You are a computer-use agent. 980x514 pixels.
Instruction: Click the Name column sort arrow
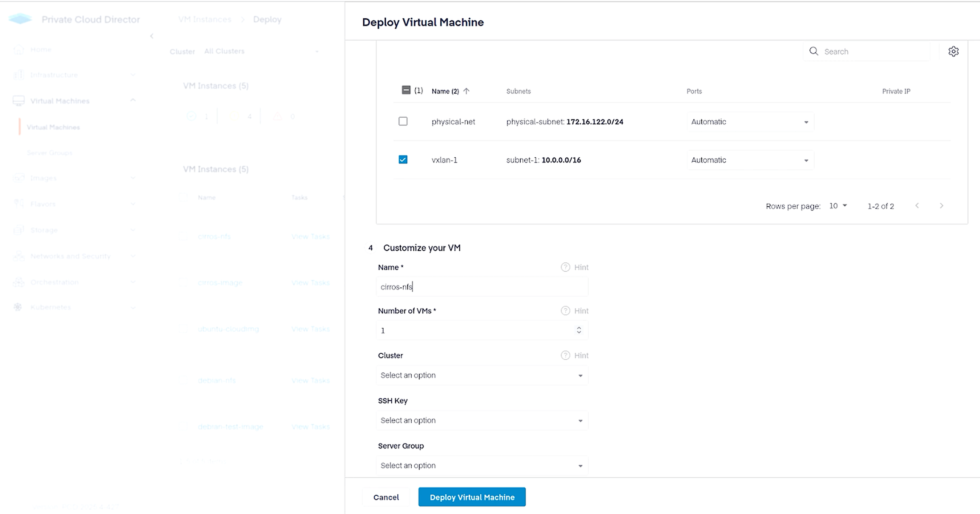[x=466, y=91]
